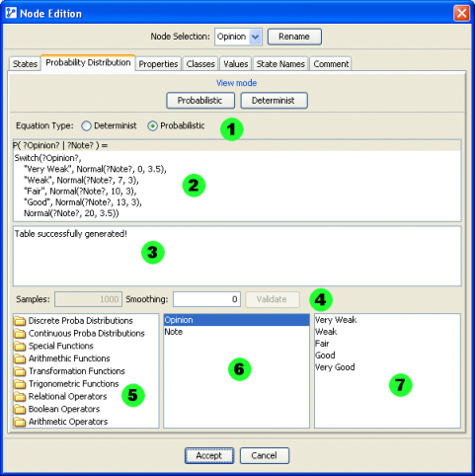Select the Trigonometric Functions label
475x476 pixels.
[x=73, y=384]
